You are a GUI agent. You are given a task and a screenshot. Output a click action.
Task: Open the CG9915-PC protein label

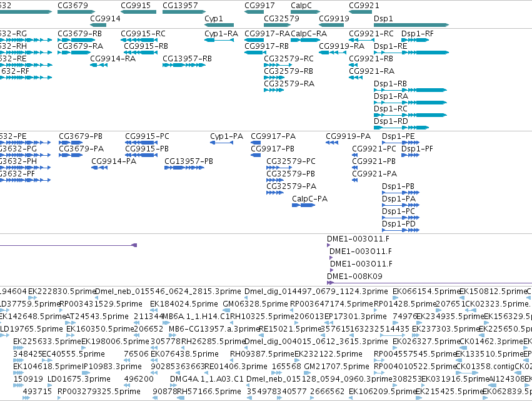point(148,136)
